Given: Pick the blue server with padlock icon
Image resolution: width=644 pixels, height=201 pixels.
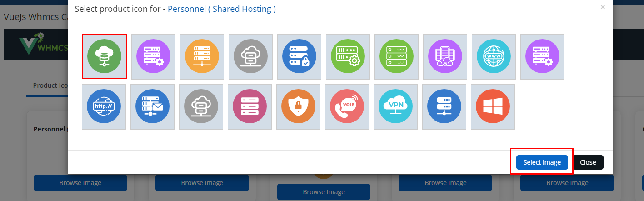Looking at the screenshot, I should click(300, 57).
